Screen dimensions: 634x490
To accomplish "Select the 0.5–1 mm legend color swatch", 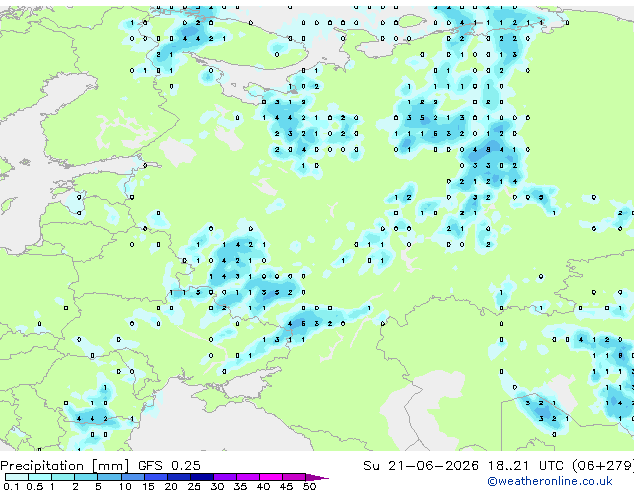I will (x=40, y=477).
